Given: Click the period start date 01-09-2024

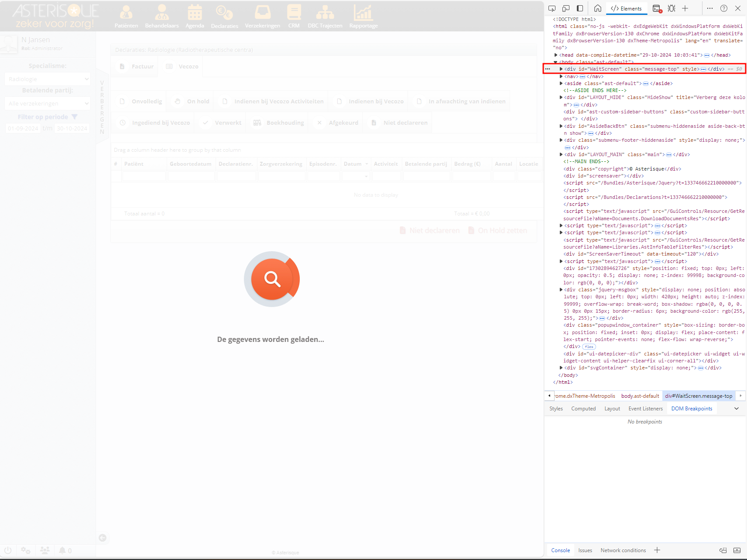Looking at the screenshot, I should [23, 128].
